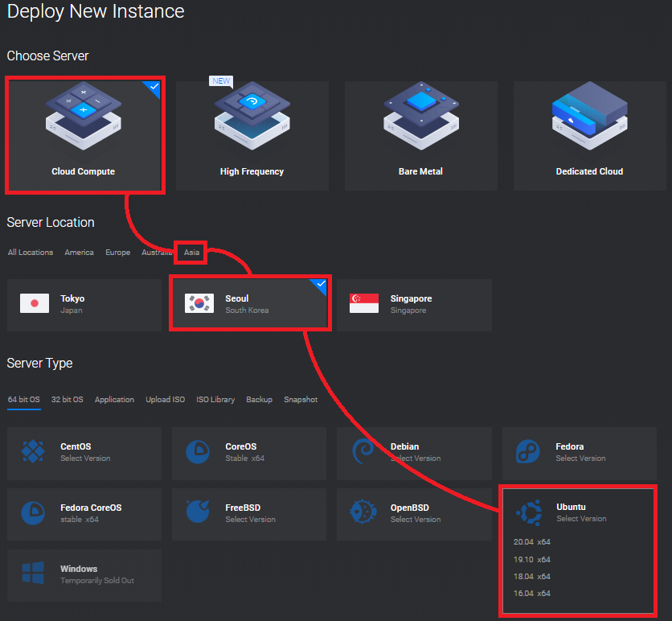Screen dimensions: 672x621
Task: Filter locations by Asia
Action: coord(191,252)
